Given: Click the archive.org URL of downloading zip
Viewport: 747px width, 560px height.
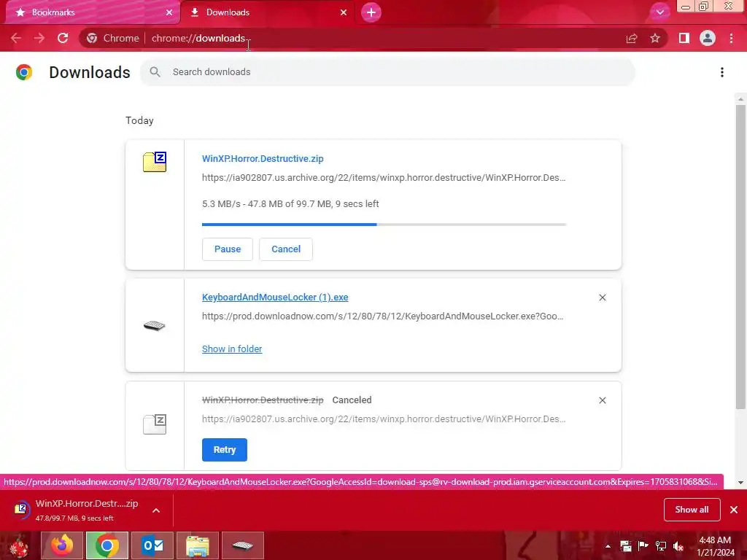Looking at the screenshot, I should point(384,178).
